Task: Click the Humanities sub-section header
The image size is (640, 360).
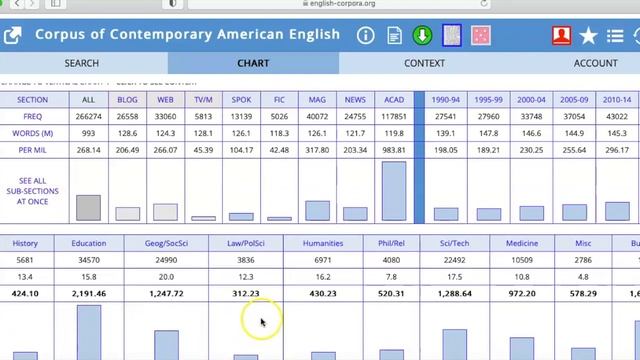Action: [x=323, y=243]
